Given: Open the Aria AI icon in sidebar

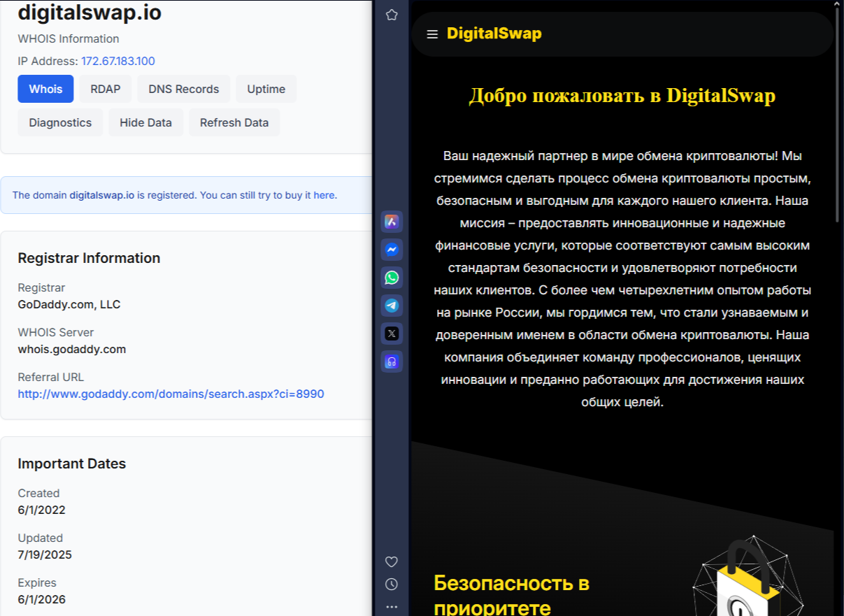Looking at the screenshot, I should (392, 222).
